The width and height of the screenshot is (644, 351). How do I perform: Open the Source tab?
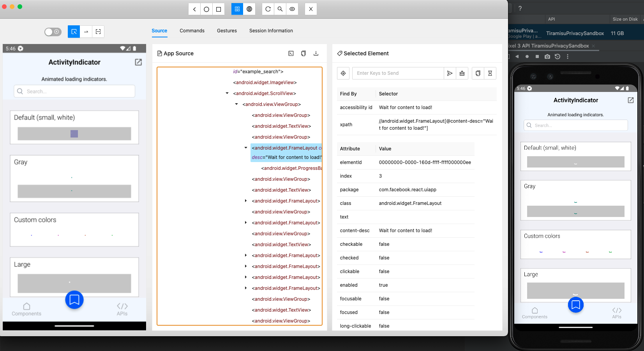pyautogui.click(x=159, y=31)
